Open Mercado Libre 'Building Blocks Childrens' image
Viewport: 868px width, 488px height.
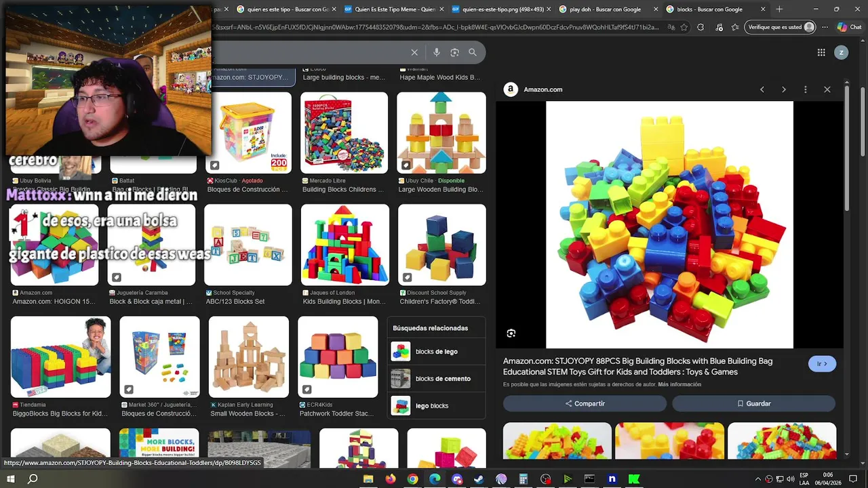pyautogui.click(x=344, y=133)
